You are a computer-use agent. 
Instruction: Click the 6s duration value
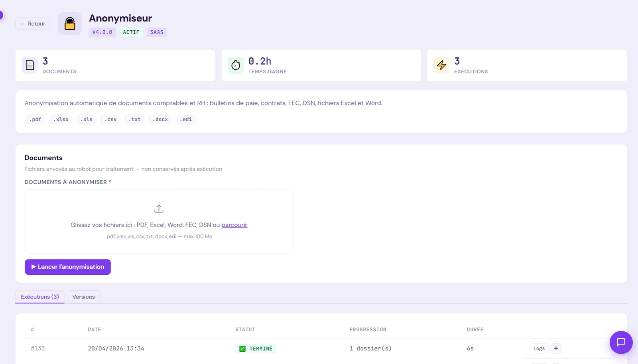click(470, 348)
